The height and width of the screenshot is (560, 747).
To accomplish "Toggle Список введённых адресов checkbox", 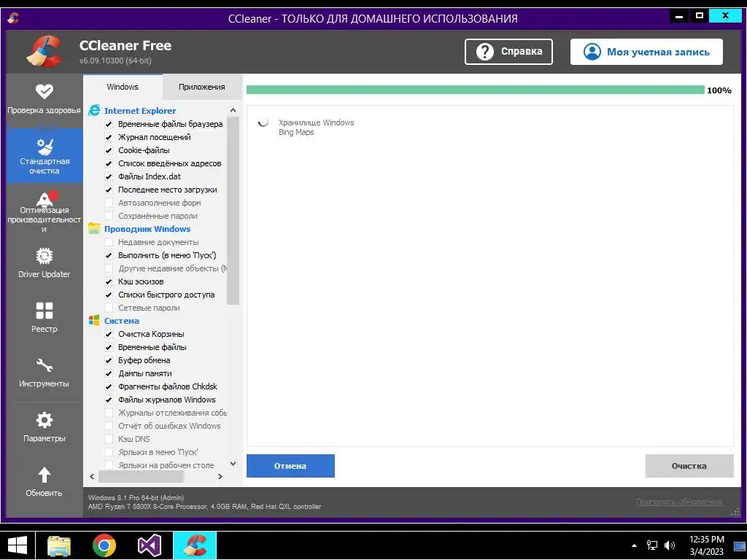I will click(x=109, y=163).
